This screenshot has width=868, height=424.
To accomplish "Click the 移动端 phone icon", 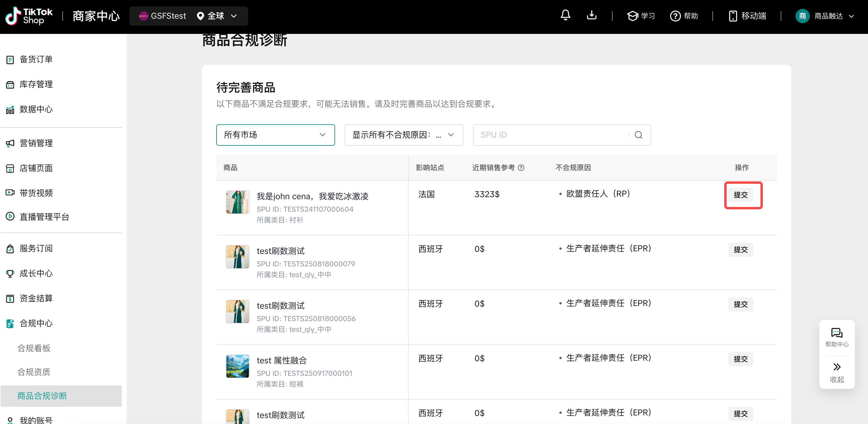I will pyautogui.click(x=733, y=16).
